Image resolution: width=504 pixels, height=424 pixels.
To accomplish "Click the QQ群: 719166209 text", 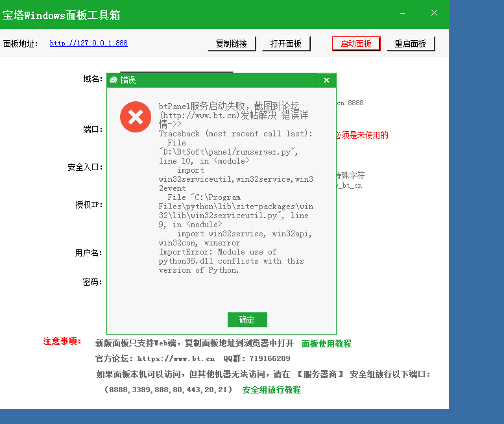I will pos(256,358).
